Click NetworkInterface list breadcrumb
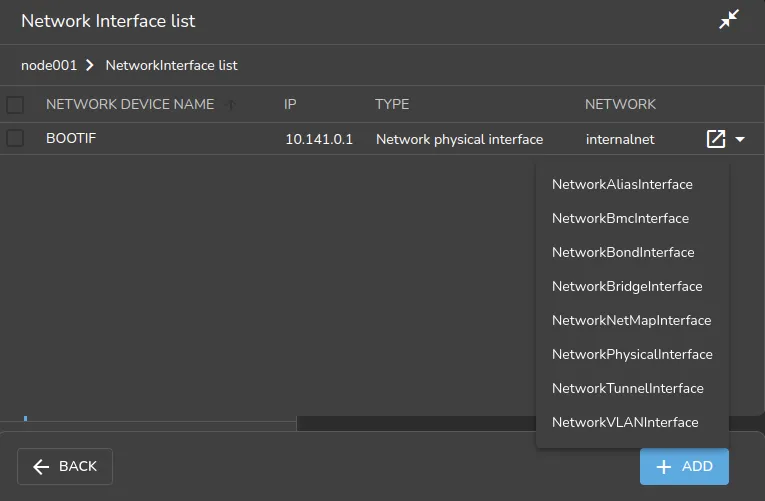Image resolution: width=765 pixels, height=501 pixels. click(171, 65)
